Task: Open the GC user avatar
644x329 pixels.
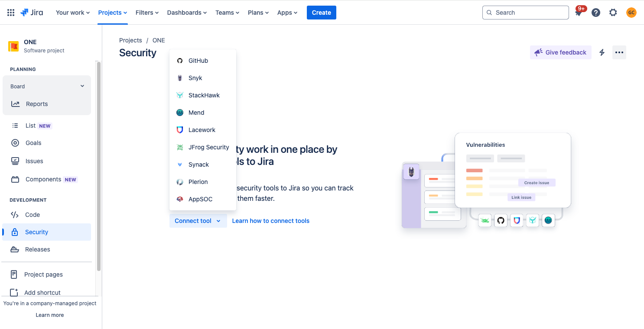Action: click(x=631, y=13)
